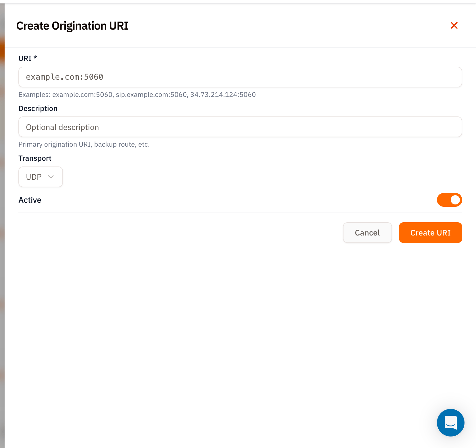Screen dimensions: 476x448
Task: Click the Transport label
Action: (35, 158)
